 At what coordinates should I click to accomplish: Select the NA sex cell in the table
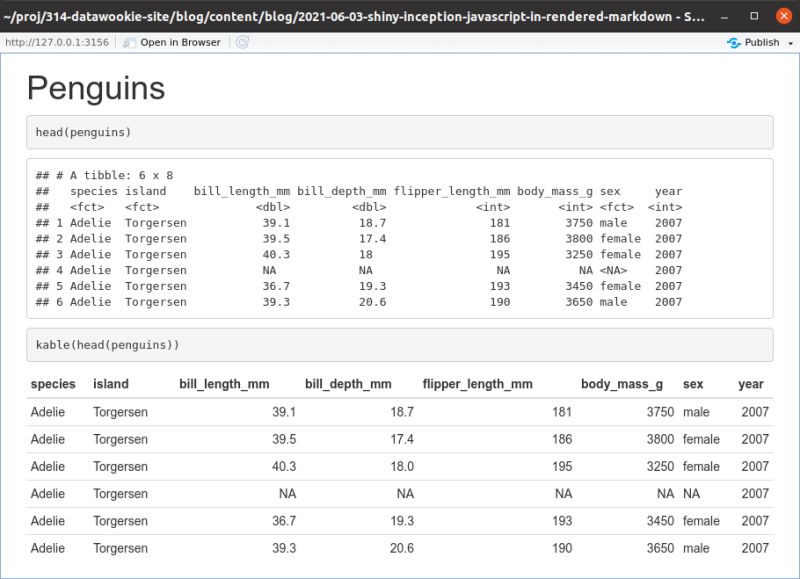click(690, 493)
